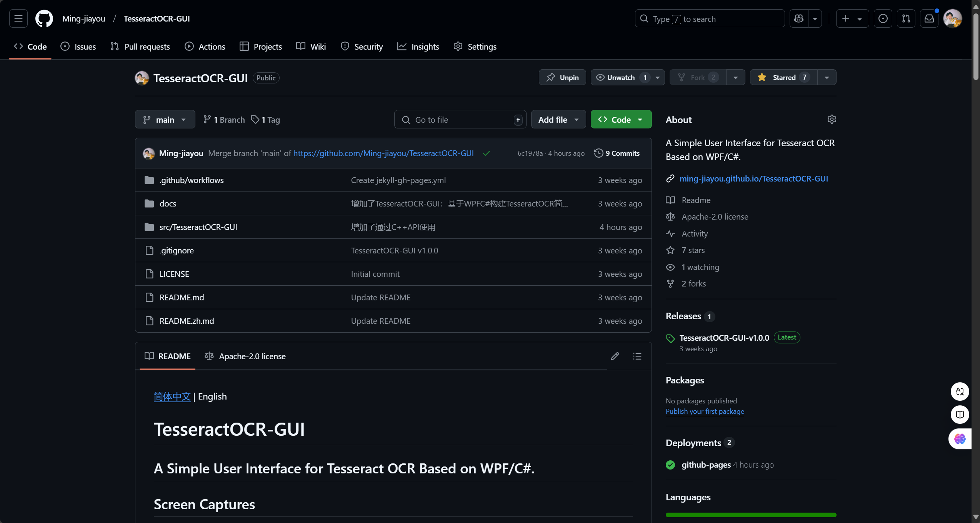Click the book floating widget icon
The image size is (980, 523).
tap(960, 415)
